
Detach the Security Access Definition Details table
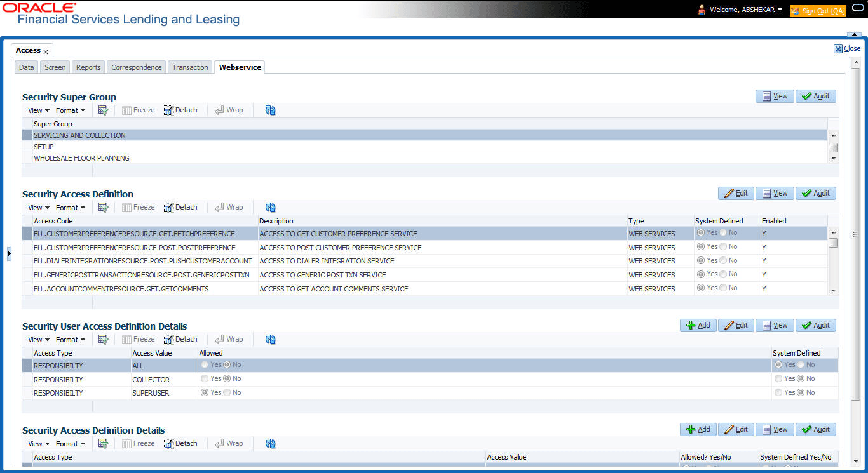tap(180, 444)
